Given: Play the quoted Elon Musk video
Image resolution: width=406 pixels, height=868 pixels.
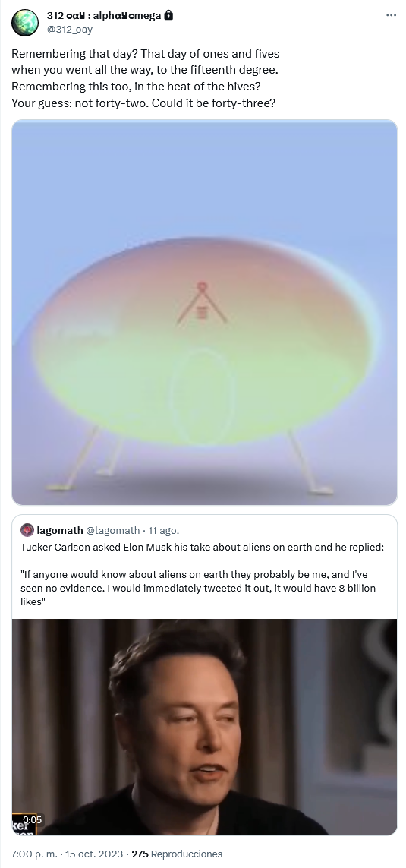Looking at the screenshot, I should pos(204,727).
